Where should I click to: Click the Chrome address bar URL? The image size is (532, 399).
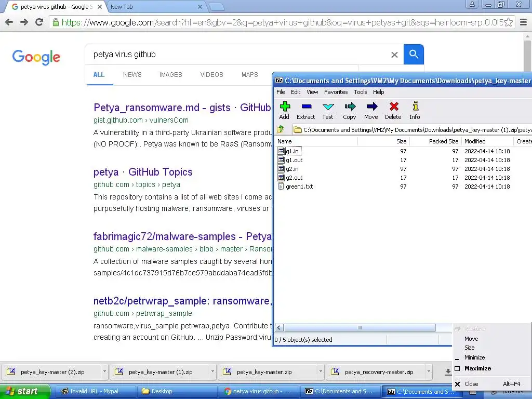(282, 22)
